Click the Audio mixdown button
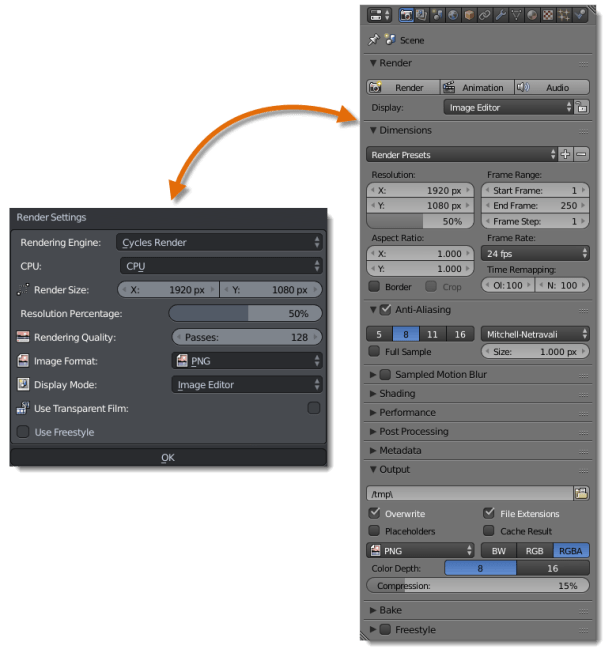Image resolution: width=616 pixels, height=657 pixels. [552, 87]
